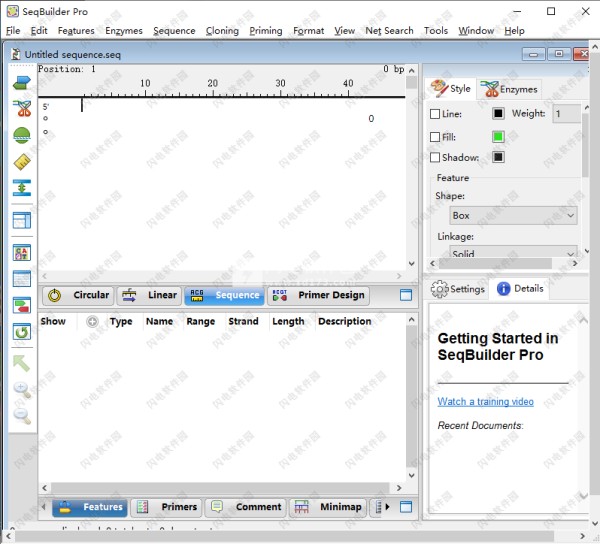Screen dimensions: 600x544
Task: Open the Shape dropdown showing Box
Action: click(513, 215)
